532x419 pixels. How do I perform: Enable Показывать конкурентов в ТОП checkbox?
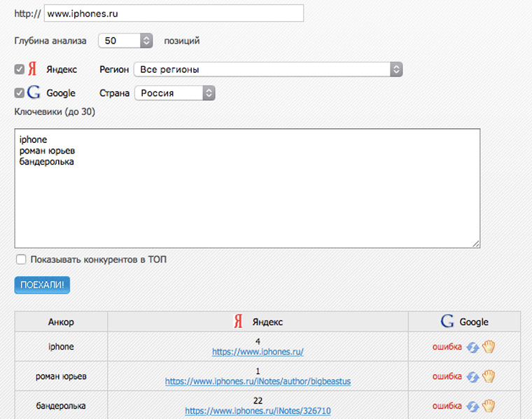(x=21, y=259)
